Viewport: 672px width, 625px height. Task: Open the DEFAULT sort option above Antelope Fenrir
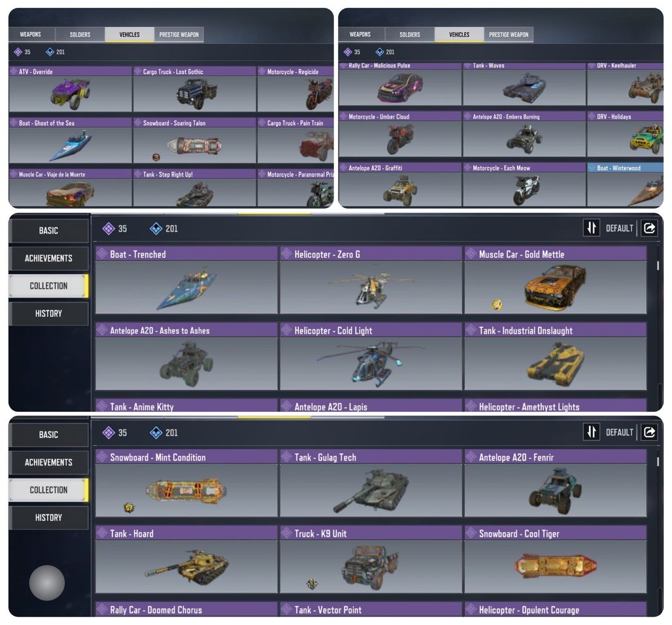tap(619, 433)
